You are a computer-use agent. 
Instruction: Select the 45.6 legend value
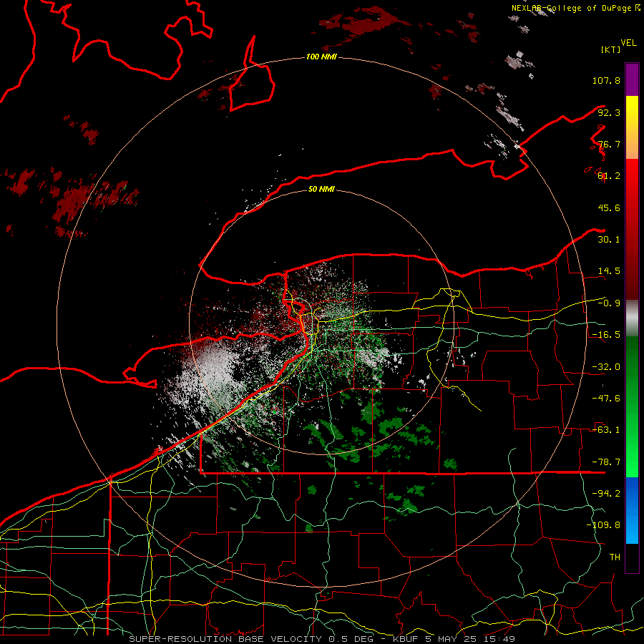pos(609,208)
